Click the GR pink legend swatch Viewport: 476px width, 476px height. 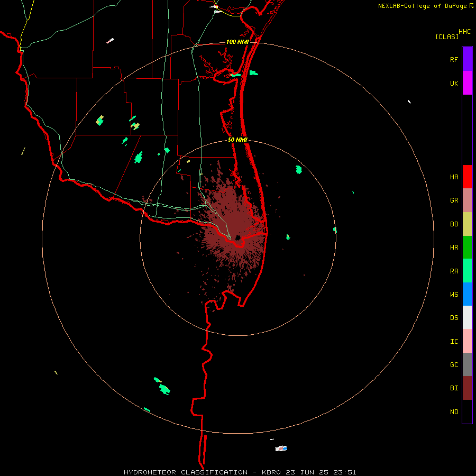(x=467, y=200)
